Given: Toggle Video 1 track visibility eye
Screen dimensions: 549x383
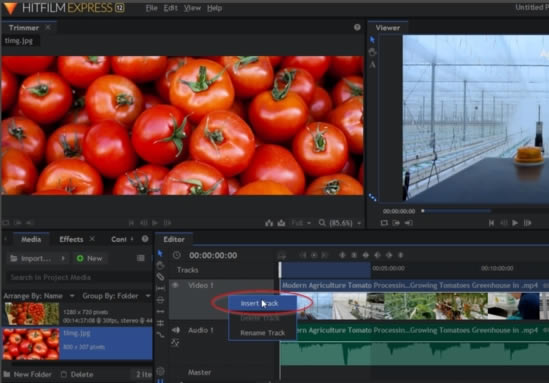Looking at the screenshot, I should (175, 285).
